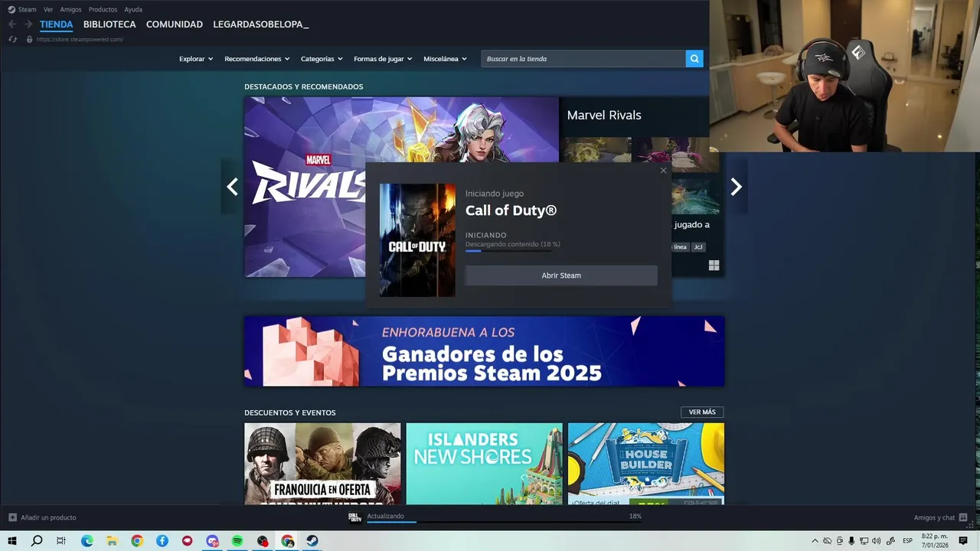Open the Ganadores de los Premios Steam 2025 banner
The height and width of the screenshot is (551, 980).
pyautogui.click(x=484, y=351)
